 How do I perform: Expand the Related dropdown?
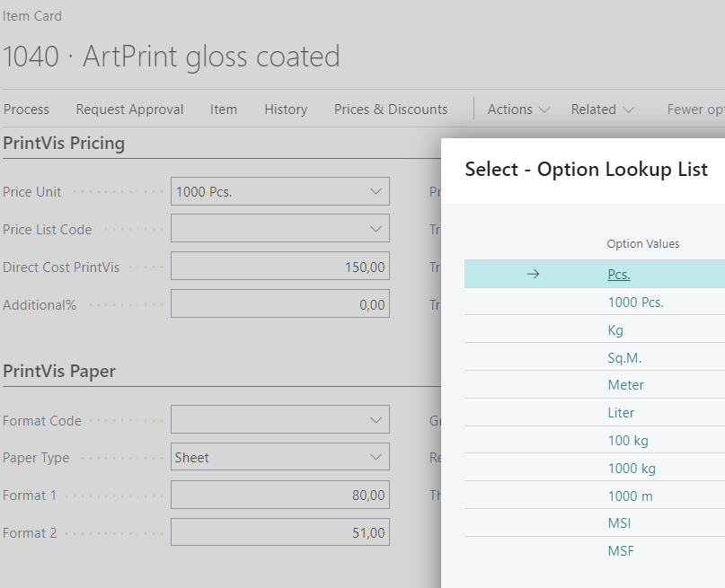[x=602, y=110]
